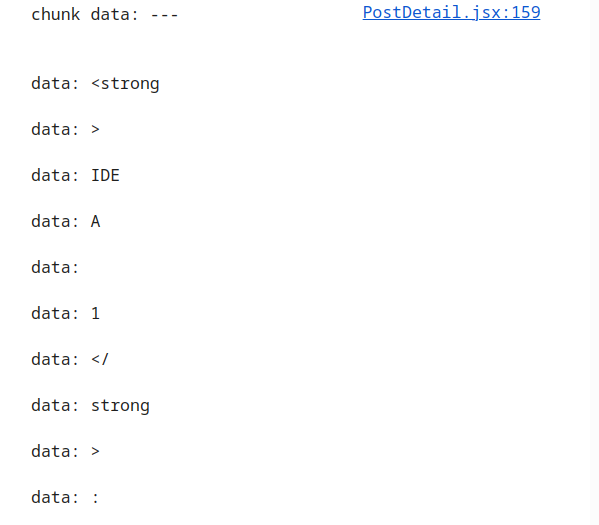This screenshot has height=525, width=599.
Task: Click the letter "A" log value
Action: point(95,222)
